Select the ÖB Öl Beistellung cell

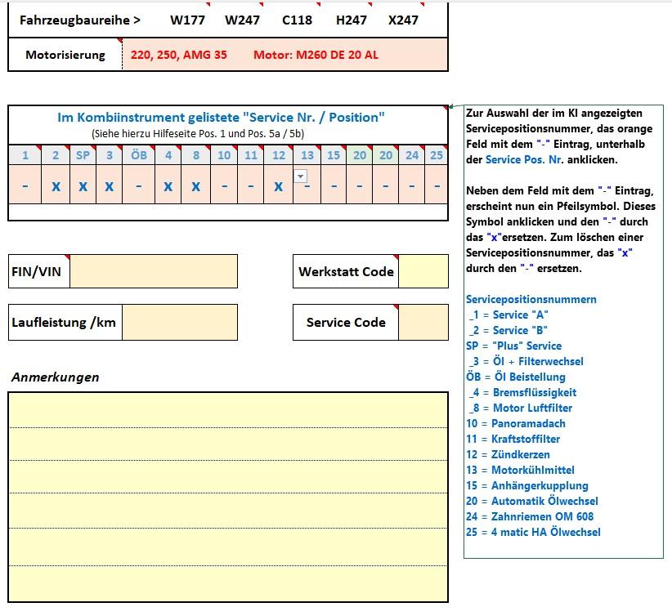(138, 185)
